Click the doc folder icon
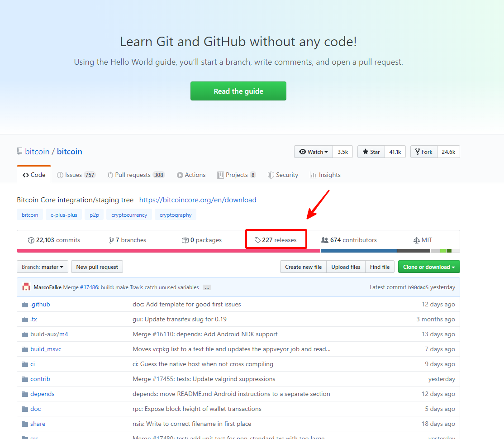Screen dimensions: 504x439 (x=25, y=409)
